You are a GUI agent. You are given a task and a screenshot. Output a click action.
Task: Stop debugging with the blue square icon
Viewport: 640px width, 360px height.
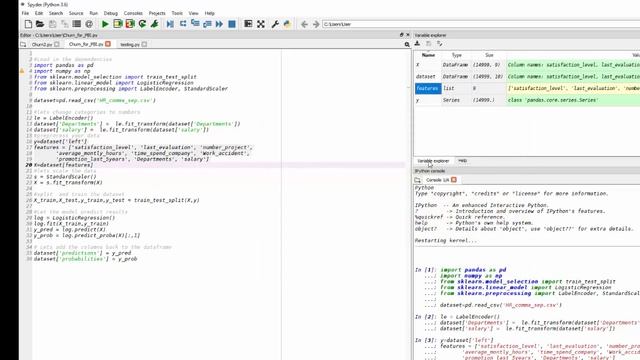point(232,24)
